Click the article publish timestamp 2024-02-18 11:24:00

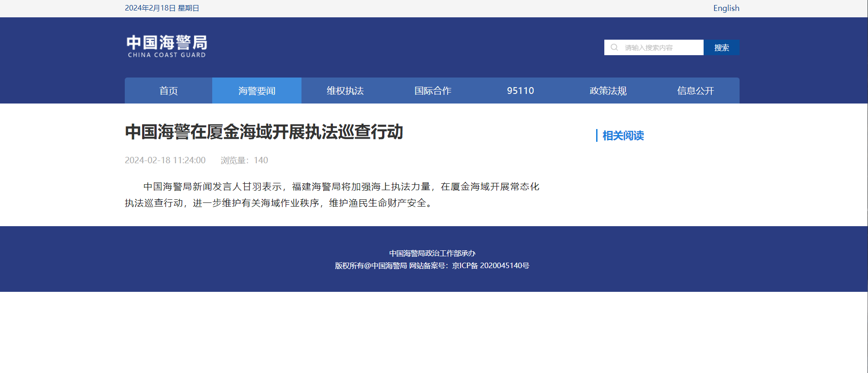[x=165, y=160]
